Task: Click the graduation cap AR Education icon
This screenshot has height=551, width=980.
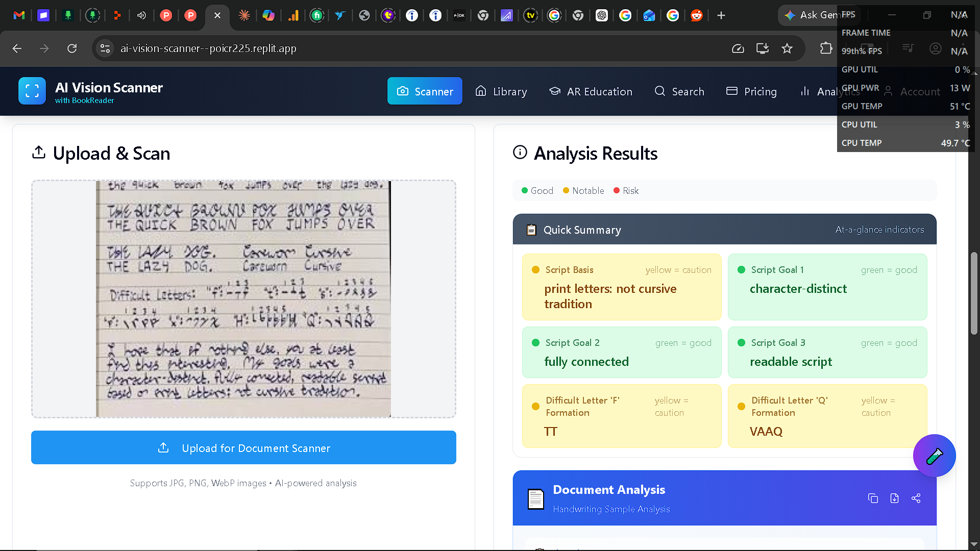Action: click(x=555, y=91)
